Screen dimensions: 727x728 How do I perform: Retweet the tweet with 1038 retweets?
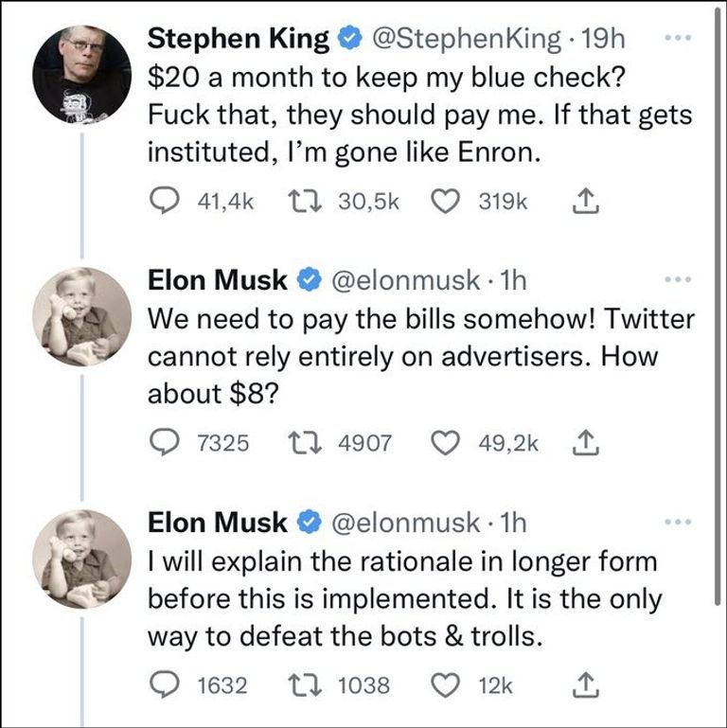tap(303, 684)
